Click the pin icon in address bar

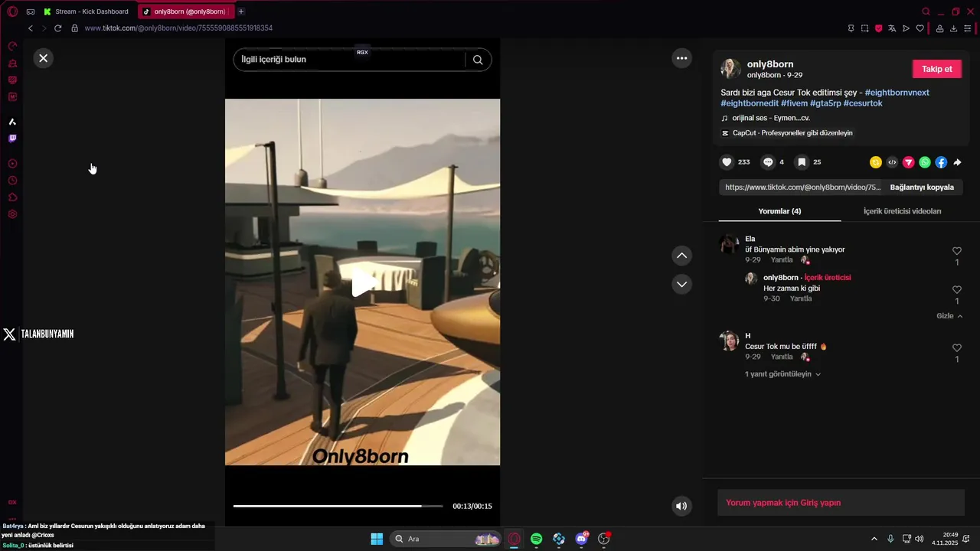pos(851,28)
